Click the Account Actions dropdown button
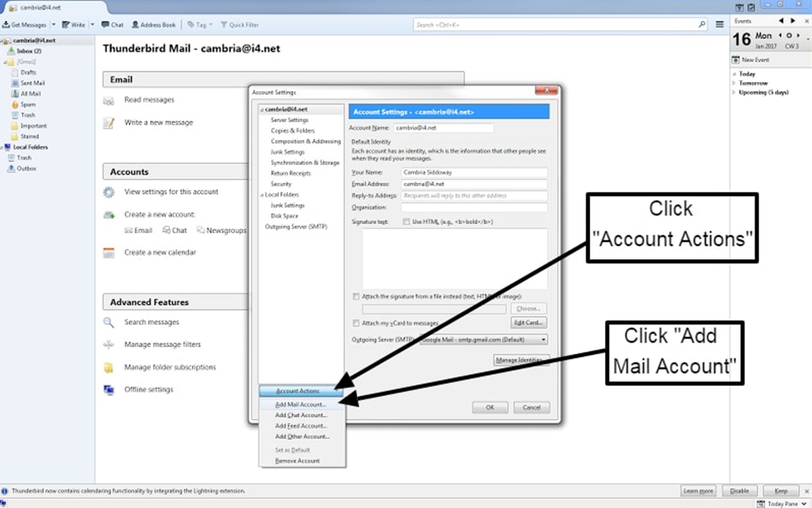The width and height of the screenshot is (812, 508). tap(301, 391)
